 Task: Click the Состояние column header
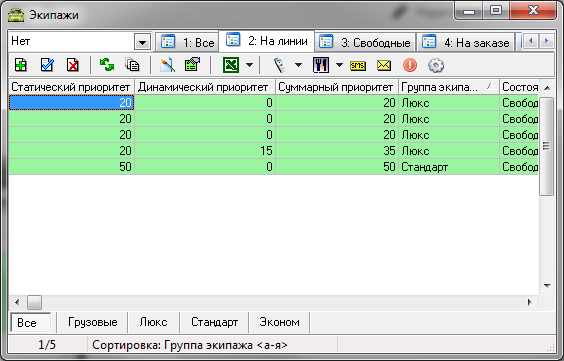pos(519,87)
